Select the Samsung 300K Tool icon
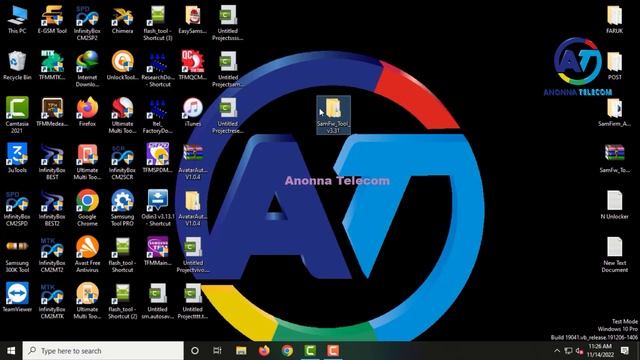Screen dimensions: 640x360 pyautogui.click(x=17, y=255)
